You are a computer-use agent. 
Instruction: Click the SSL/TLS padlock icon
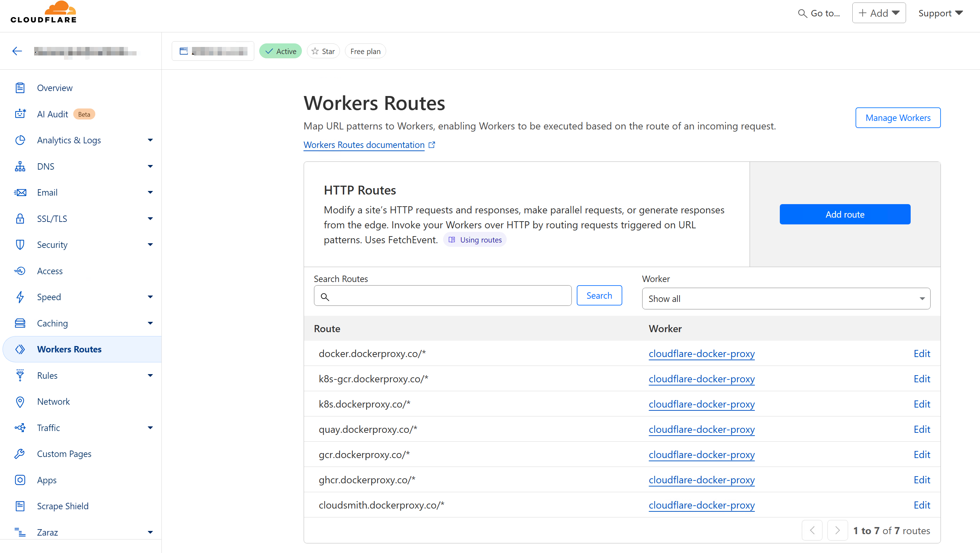pyautogui.click(x=20, y=218)
